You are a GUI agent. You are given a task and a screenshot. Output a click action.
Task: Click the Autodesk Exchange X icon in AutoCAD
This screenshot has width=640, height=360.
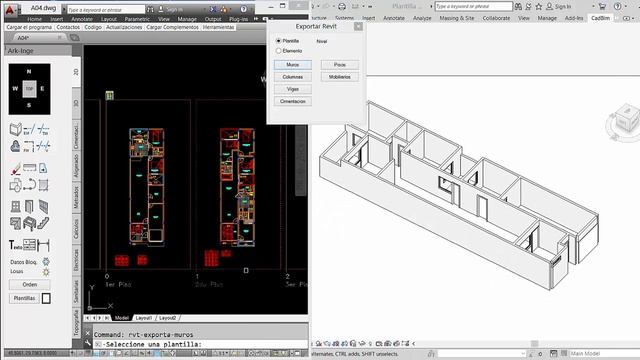[x=213, y=9]
